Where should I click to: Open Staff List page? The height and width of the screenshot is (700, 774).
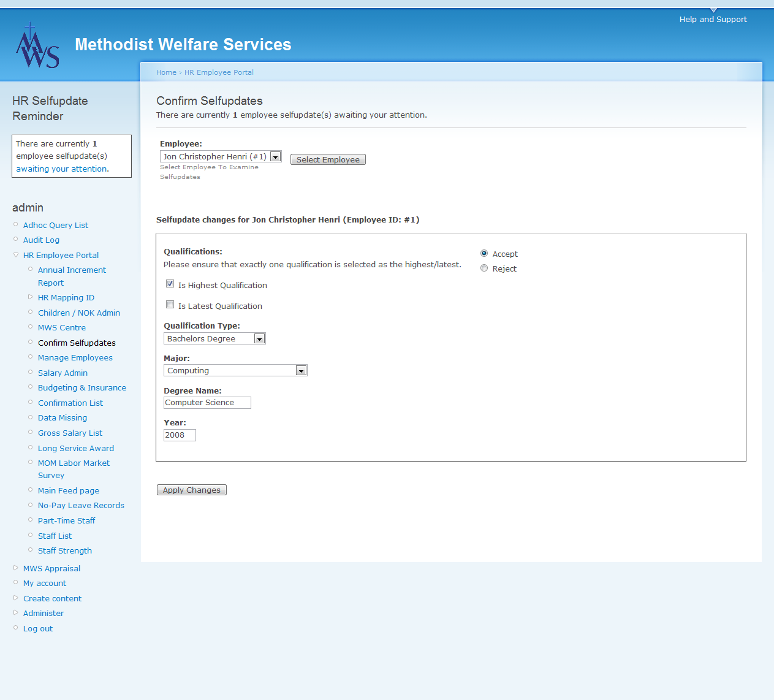(55, 536)
